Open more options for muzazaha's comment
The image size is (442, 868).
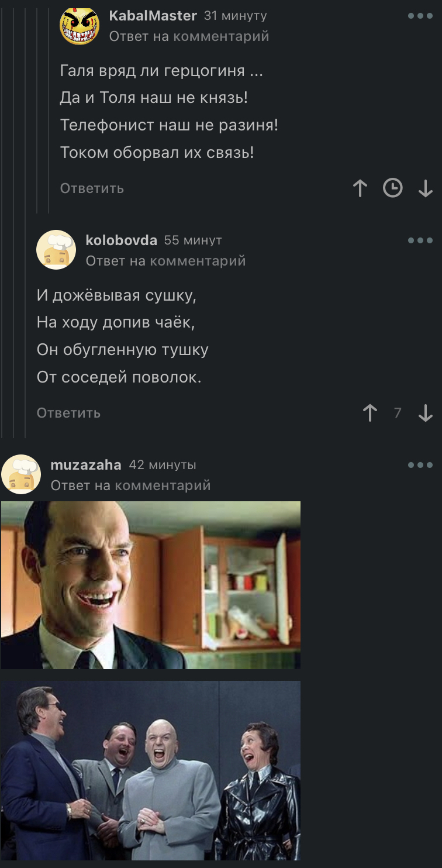pyautogui.click(x=420, y=465)
